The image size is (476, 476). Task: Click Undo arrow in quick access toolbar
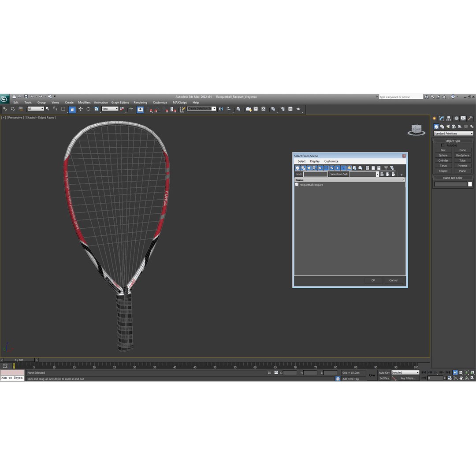tap(32, 97)
